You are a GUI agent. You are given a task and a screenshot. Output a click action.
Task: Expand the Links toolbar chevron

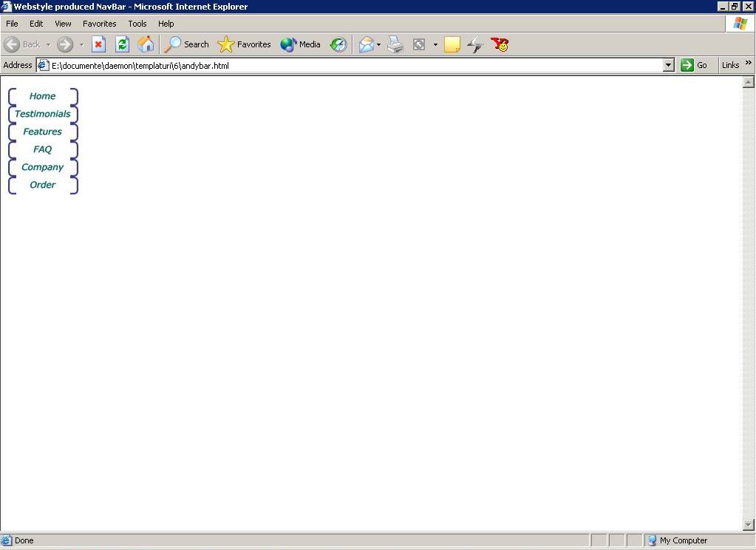[748, 64]
